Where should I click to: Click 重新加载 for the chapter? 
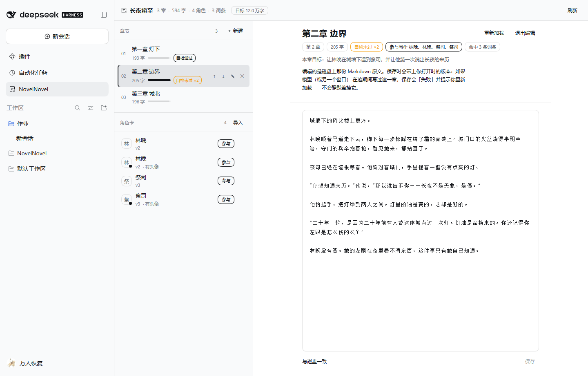[x=494, y=33]
